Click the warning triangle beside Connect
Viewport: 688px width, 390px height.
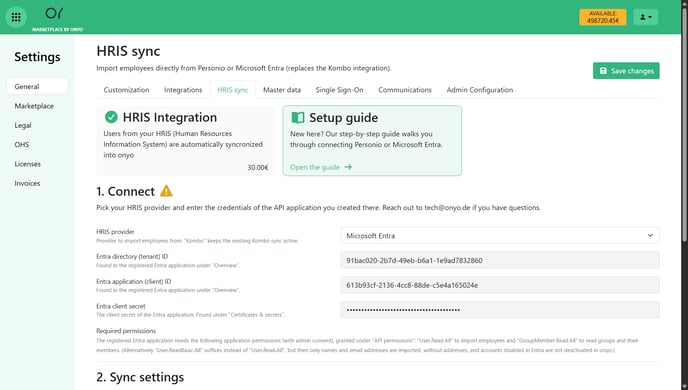click(166, 191)
